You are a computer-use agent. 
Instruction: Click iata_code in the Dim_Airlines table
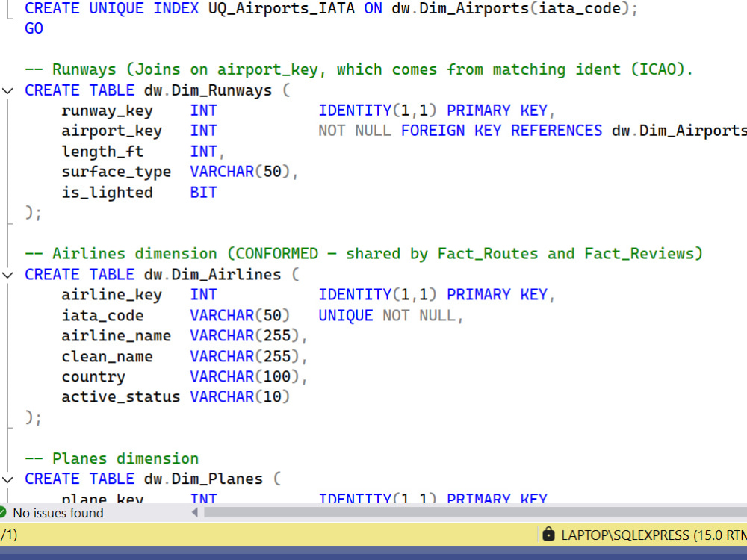point(102,316)
